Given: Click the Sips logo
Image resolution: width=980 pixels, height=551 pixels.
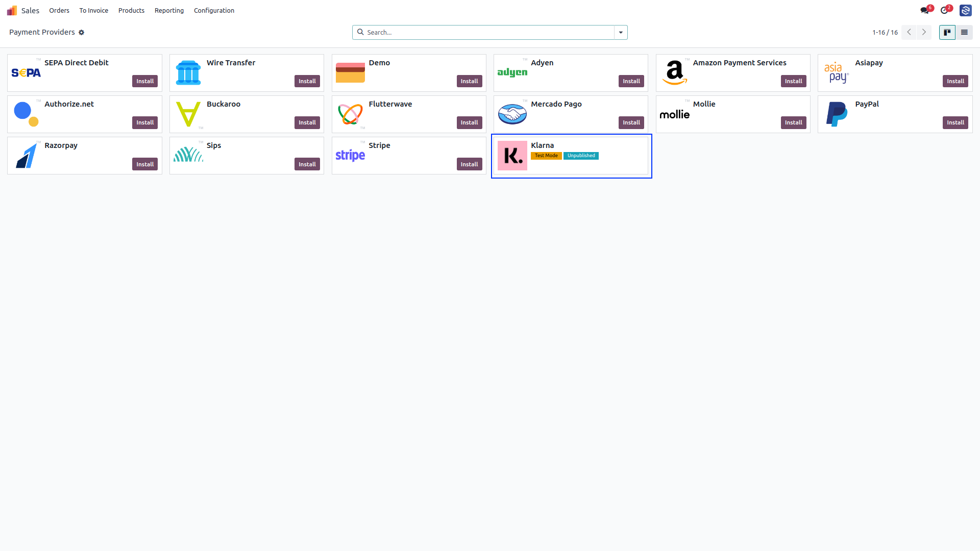Looking at the screenshot, I should [188, 156].
